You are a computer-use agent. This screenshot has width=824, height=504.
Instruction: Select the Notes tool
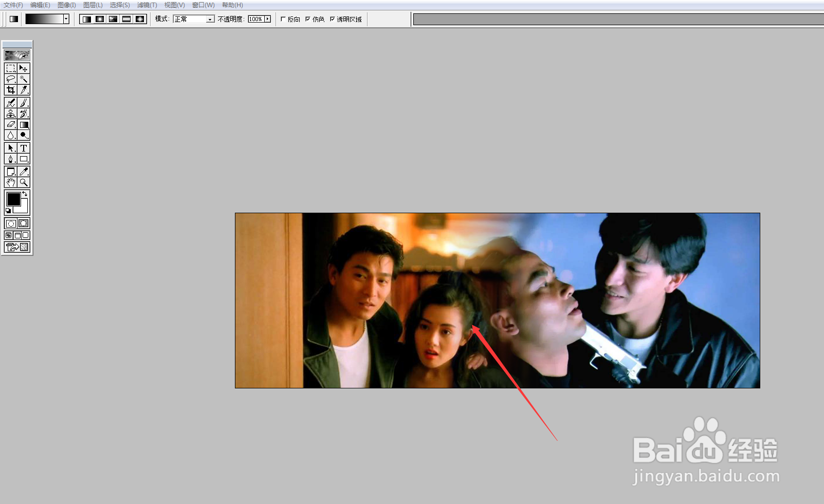coord(11,172)
